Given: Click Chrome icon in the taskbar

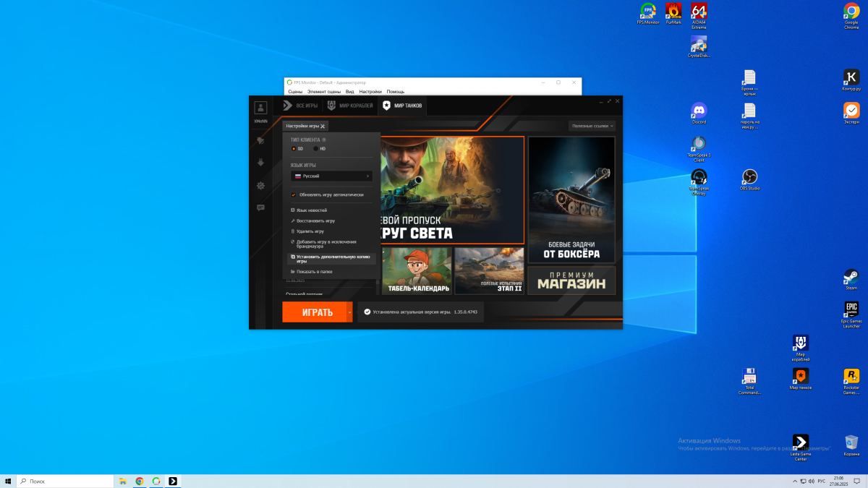Looking at the screenshot, I should 140,481.
